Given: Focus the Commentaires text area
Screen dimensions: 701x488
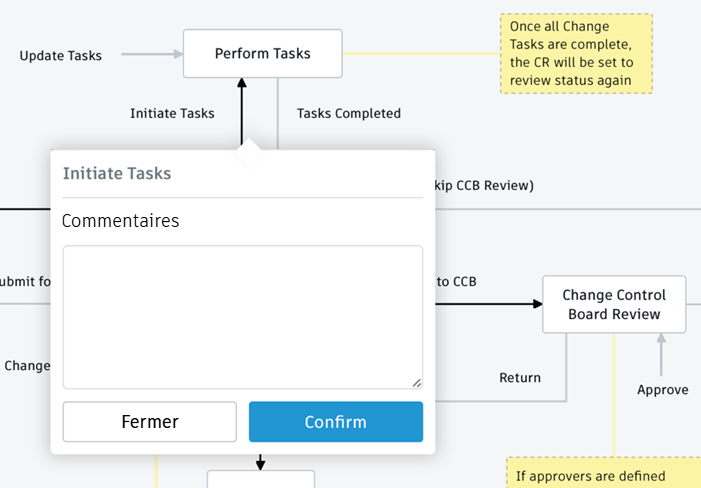Looking at the screenshot, I should [x=242, y=317].
